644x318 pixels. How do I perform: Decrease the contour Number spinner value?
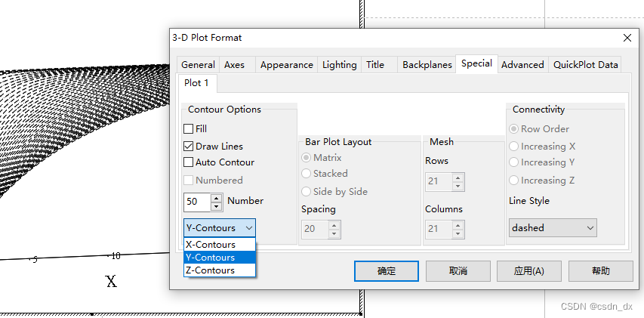[217, 205]
